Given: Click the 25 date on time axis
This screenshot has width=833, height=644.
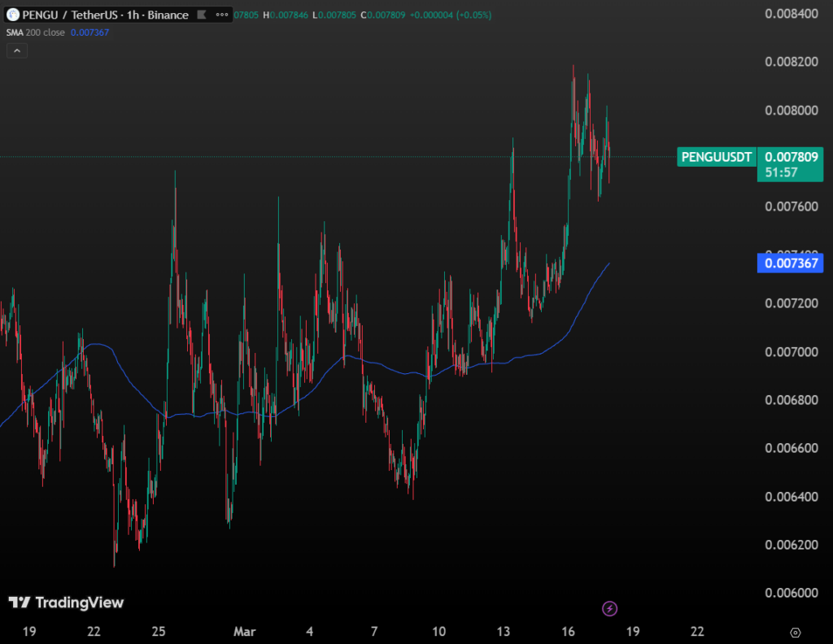Looking at the screenshot, I should [x=159, y=631].
